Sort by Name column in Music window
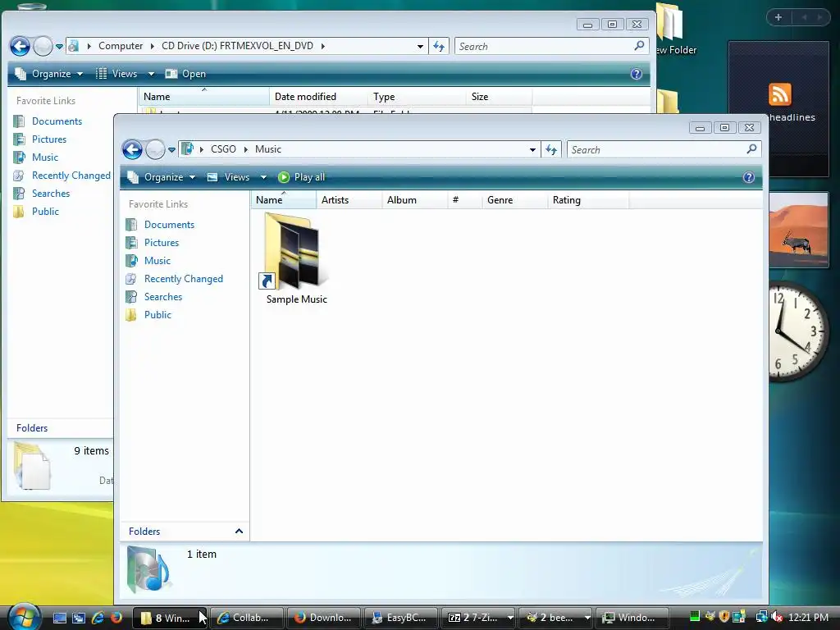This screenshot has width=840, height=630. pos(283,200)
